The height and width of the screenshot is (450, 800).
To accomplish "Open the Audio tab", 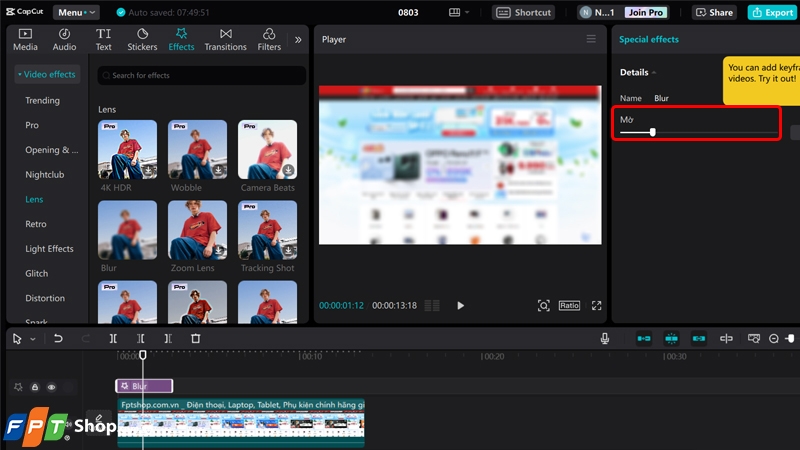I will [64, 40].
